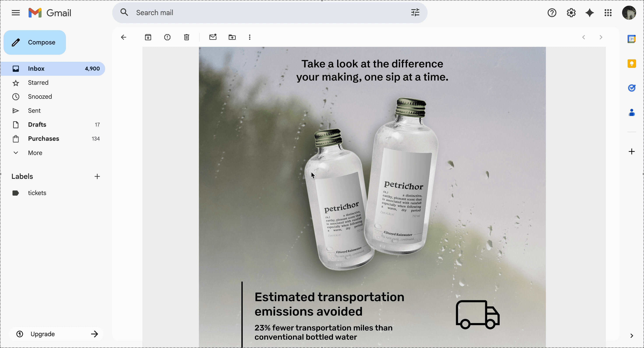
Task: Click the Purchases count 134
Action: tap(96, 139)
